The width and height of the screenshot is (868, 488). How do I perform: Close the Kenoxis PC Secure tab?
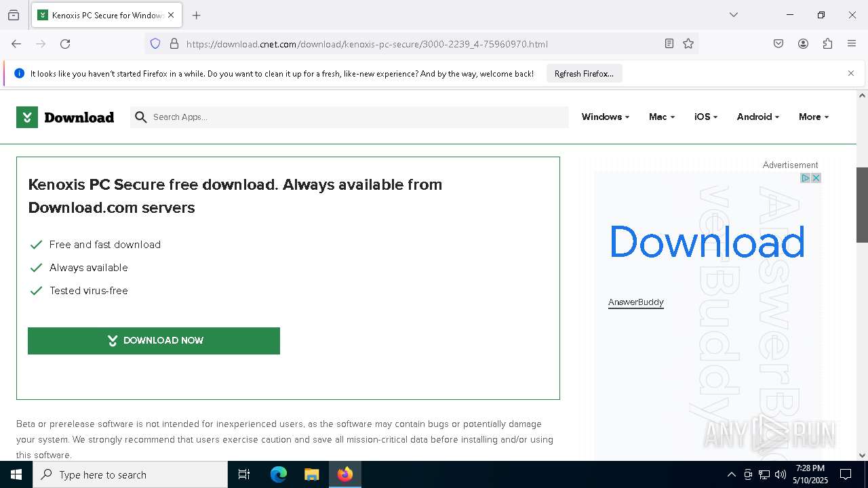[171, 15]
